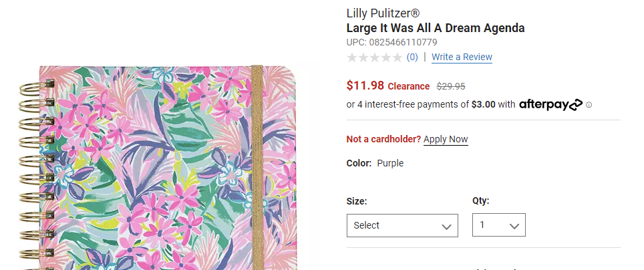The image size is (644, 270).
Task: Open the Qty quantity dropdown
Action: pos(498,225)
